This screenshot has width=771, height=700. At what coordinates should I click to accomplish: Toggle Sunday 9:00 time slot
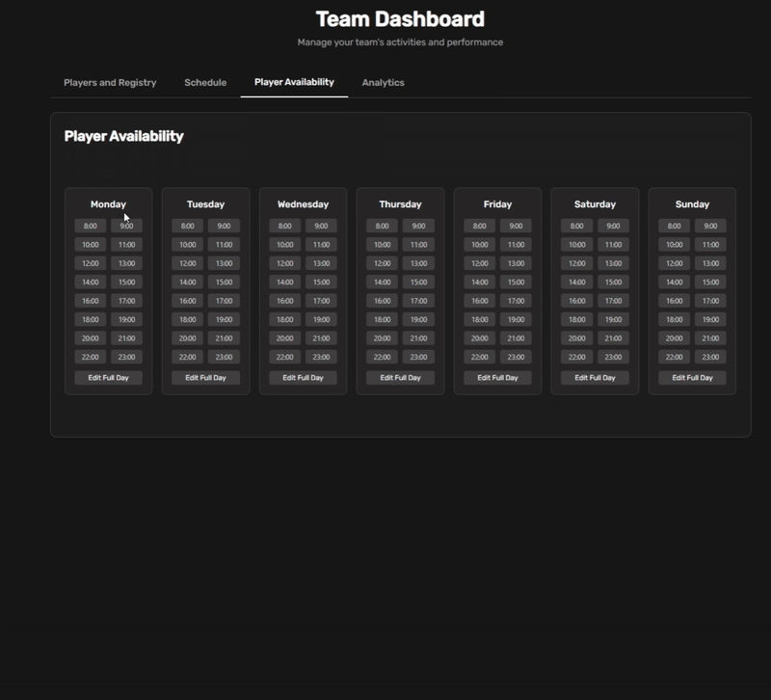710,227
